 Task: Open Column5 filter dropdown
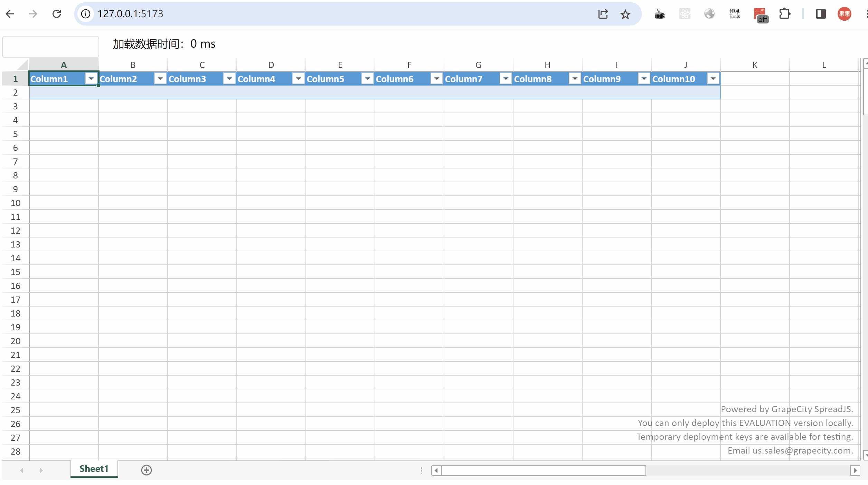(368, 79)
